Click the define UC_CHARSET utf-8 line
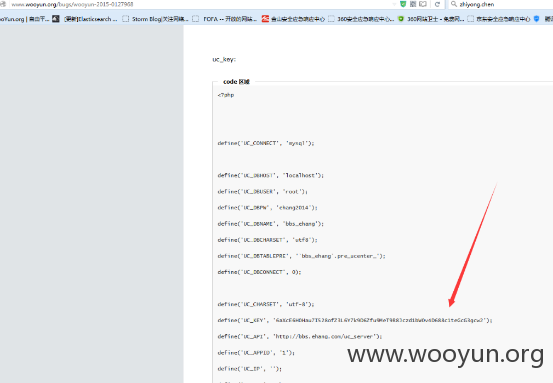The height and width of the screenshot is (383, 553). click(266, 304)
